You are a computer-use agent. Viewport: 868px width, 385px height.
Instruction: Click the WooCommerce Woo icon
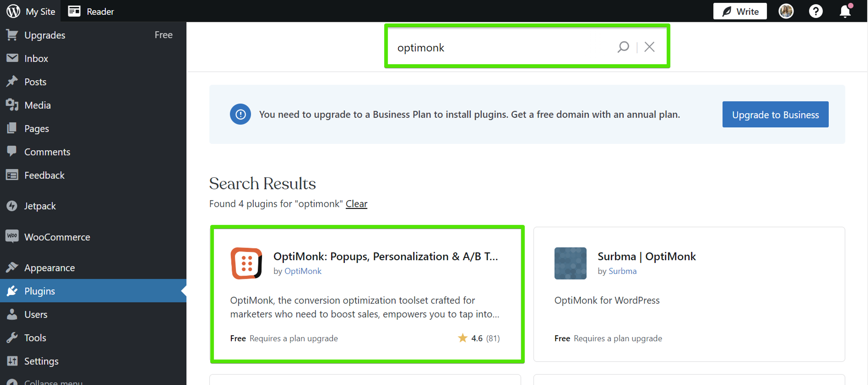(12, 236)
